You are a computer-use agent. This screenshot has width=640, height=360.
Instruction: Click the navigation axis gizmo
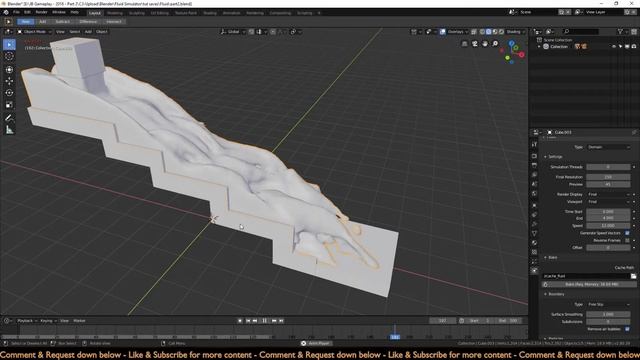pyautogui.click(x=513, y=52)
